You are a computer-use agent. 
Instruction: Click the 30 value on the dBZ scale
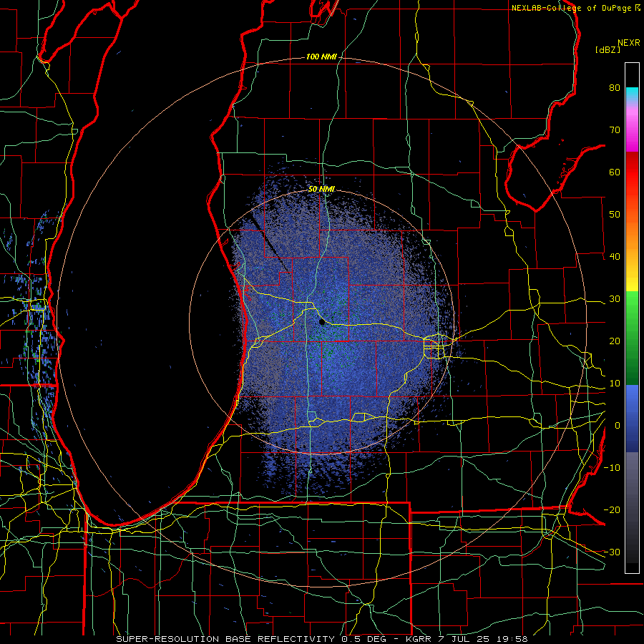pos(615,299)
